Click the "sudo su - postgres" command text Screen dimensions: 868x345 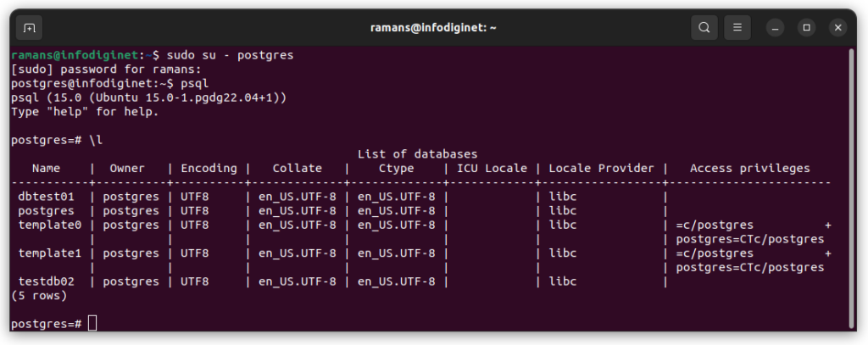pyautogui.click(x=230, y=55)
